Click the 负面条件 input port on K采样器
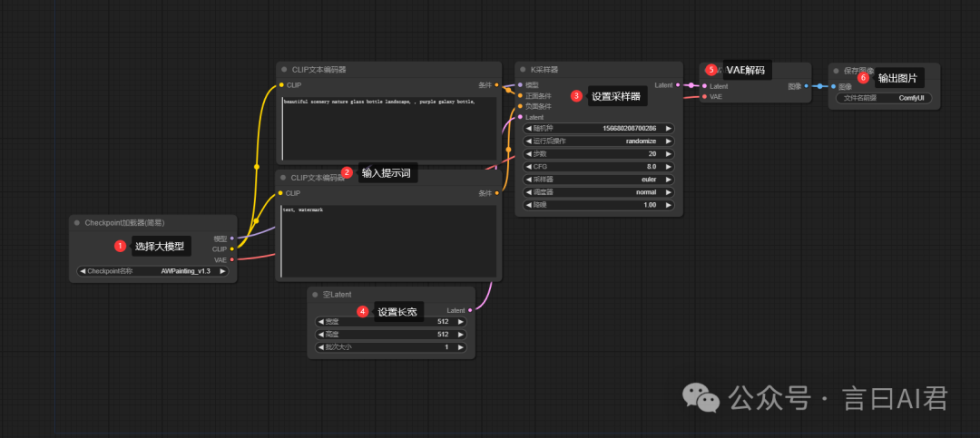The height and width of the screenshot is (438, 980). click(x=520, y=106)
